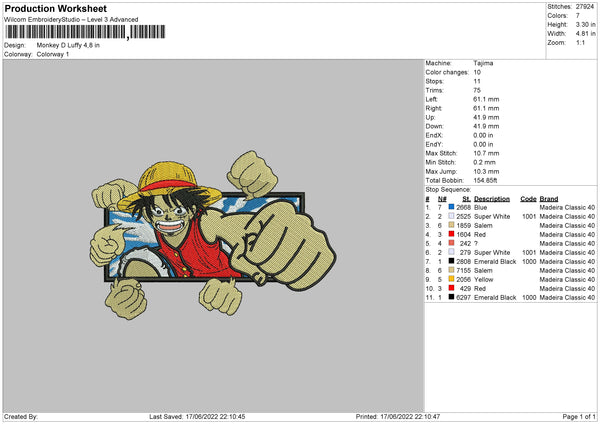Click the Production Worksheet title
The height and width of the screenshot is (424, 600).
[56, 8]
